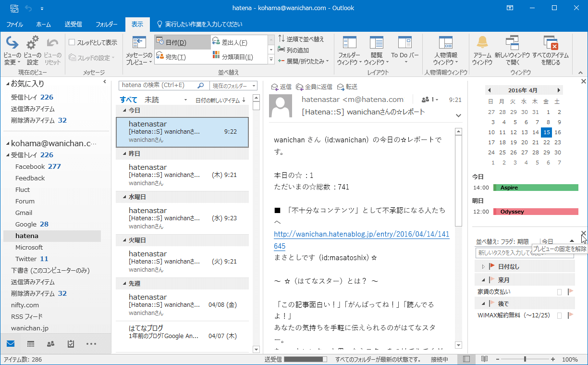The width and height of the screenshot is (588, 365).
Task: Switch to Normal view in status bar
Action: [466, 359]
